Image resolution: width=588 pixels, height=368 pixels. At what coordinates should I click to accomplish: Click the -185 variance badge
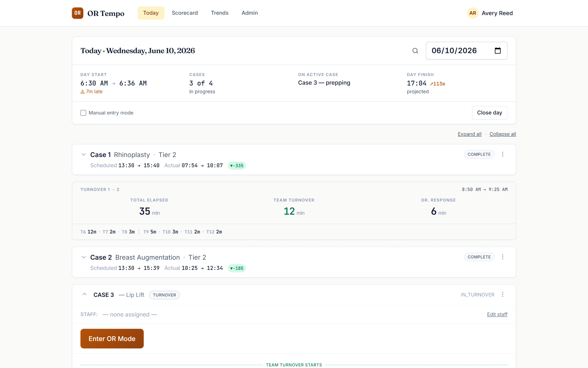pos(237,268)
